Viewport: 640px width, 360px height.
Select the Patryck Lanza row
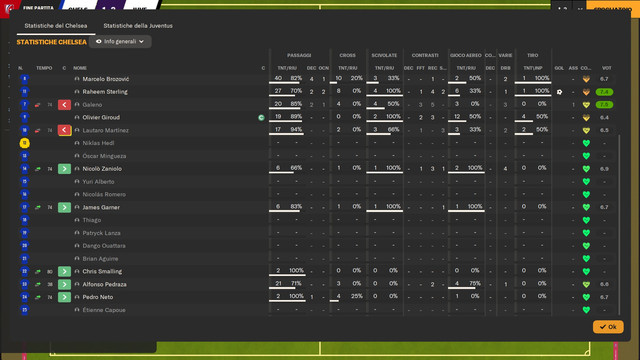(x=317, y=233)
